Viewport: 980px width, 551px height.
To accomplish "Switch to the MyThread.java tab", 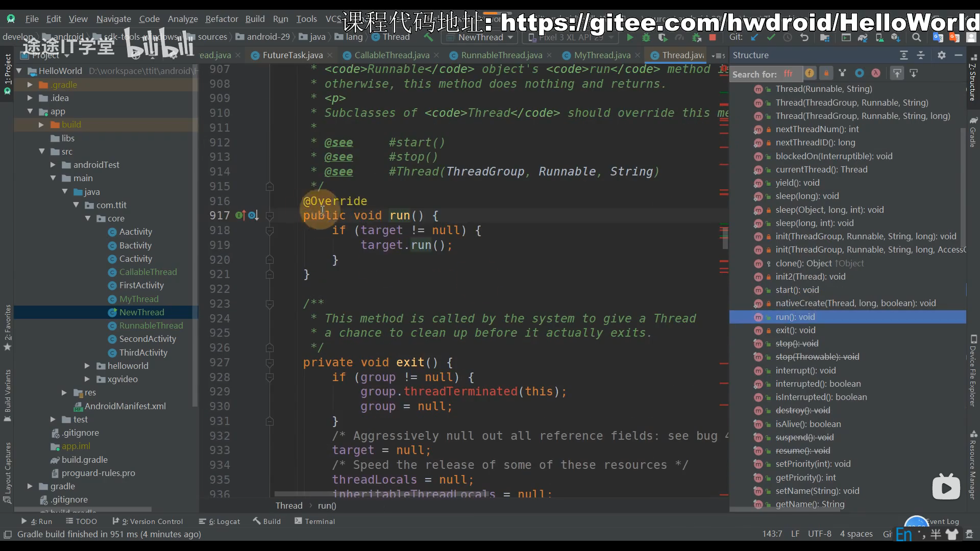I will (x=602, y=55).
